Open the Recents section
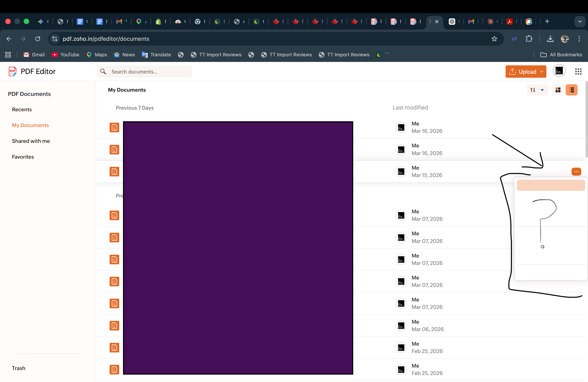Screen dimensions: 588x382 tap(22, 109)
